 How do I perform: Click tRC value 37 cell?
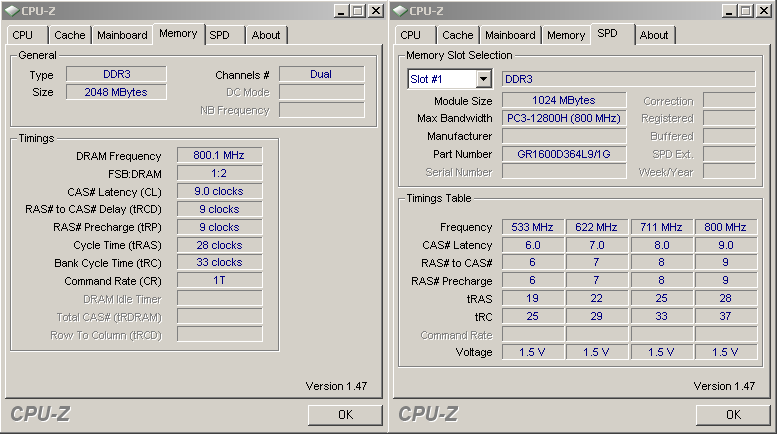pyautogui.click(x=725, y=316)
